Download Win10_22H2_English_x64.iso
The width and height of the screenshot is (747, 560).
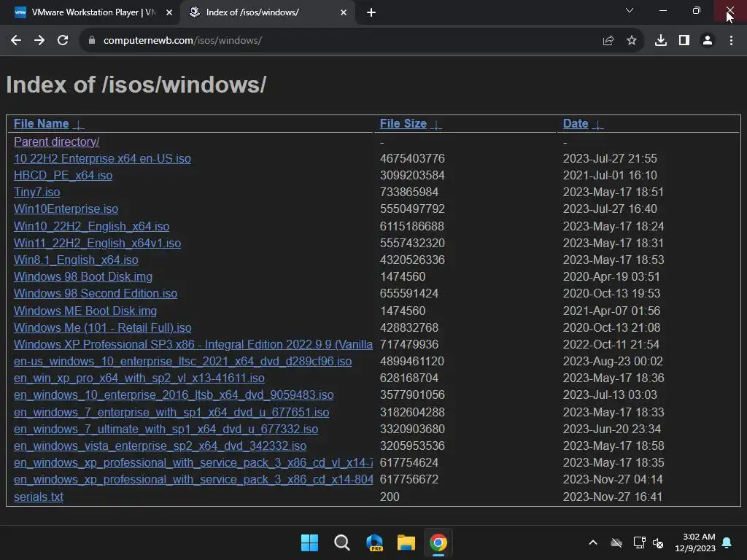click(x=91, y=226)
